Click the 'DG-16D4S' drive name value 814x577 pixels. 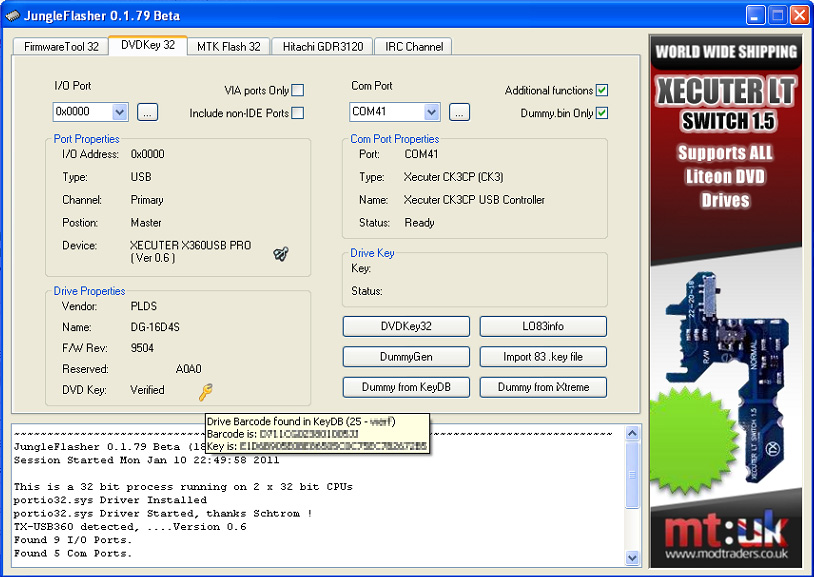155,327
